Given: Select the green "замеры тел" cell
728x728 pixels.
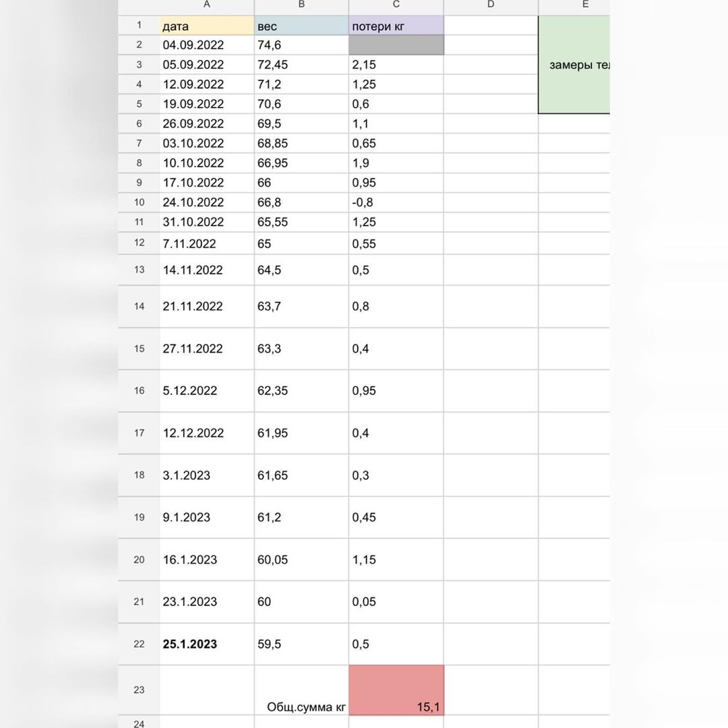Looking at the screenshot, I should pyautogui.click(x=574, y=65).
